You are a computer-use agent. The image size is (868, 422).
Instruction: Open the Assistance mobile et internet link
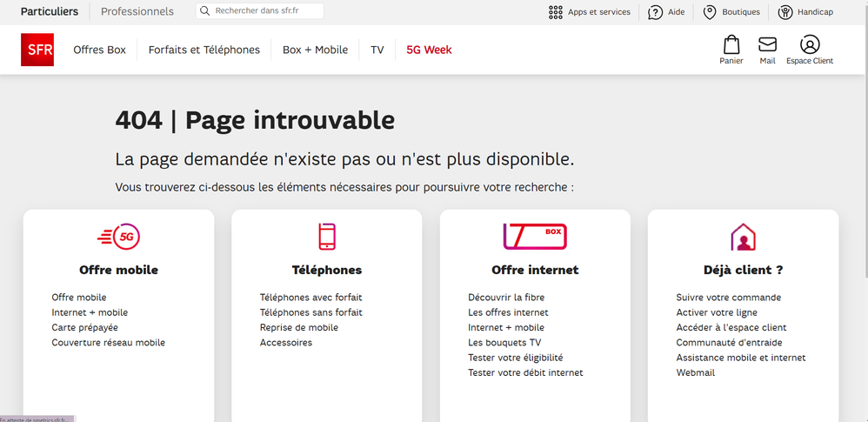point(741,358)
